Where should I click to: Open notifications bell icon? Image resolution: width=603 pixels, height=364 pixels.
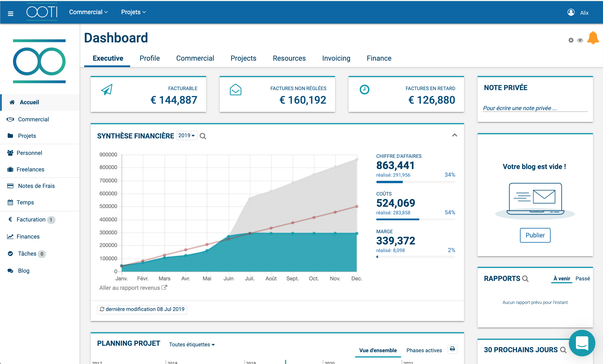point(593,38)
